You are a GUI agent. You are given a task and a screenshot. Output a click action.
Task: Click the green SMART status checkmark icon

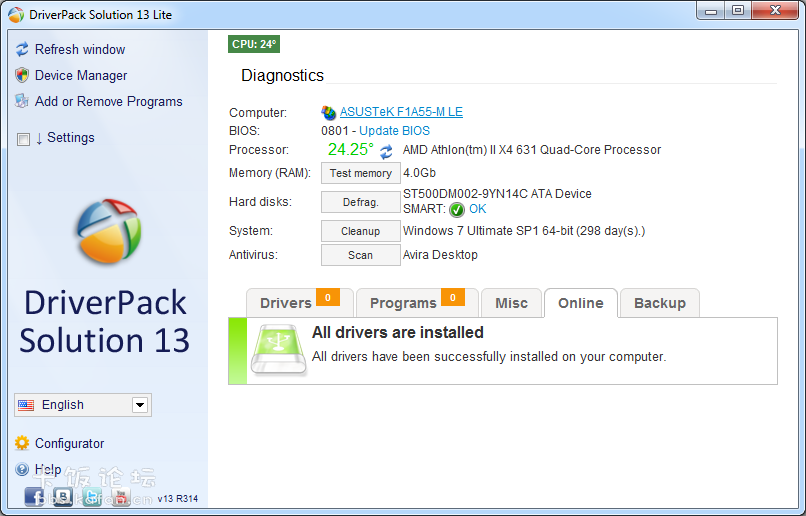click(x=456, y=210)
